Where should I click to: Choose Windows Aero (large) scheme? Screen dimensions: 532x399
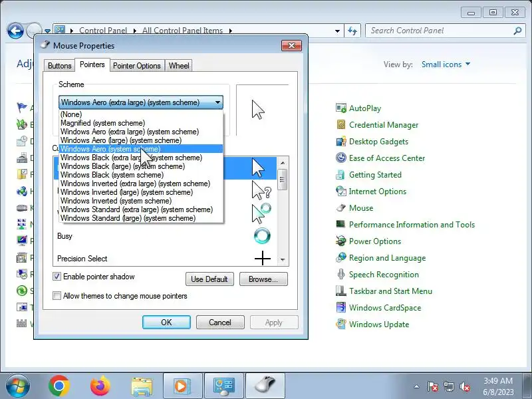coord(141,140)
